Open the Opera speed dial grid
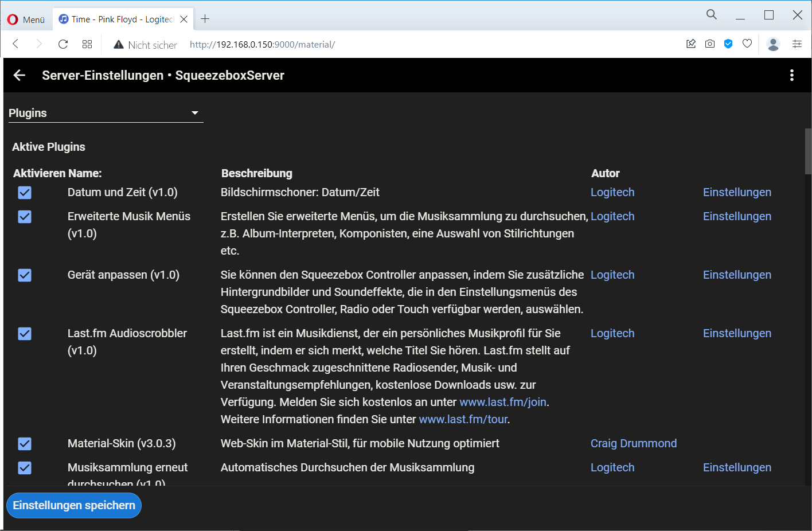 pyautogui.click(x=87, y=44)
